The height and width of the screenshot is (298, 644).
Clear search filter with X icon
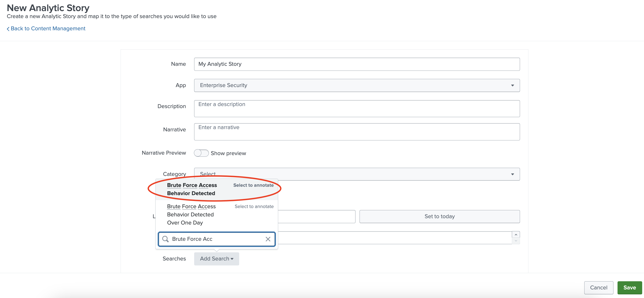[268, 239]
